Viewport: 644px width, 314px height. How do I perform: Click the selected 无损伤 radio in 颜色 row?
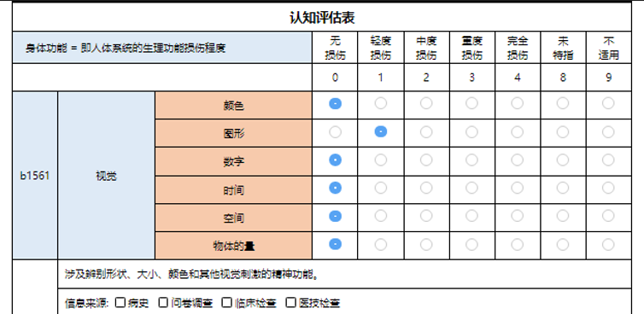(x=335, y=103)
